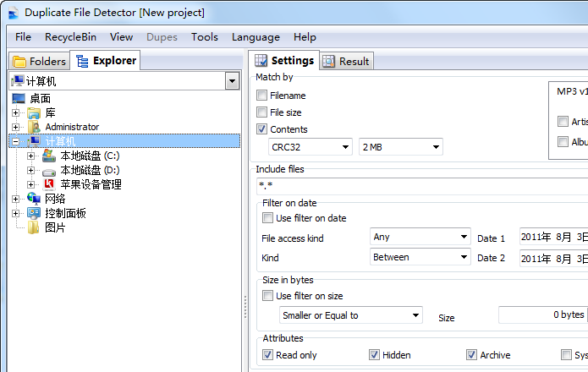
Task: Click the 控制面板 control panel icon
Action: 34,213
